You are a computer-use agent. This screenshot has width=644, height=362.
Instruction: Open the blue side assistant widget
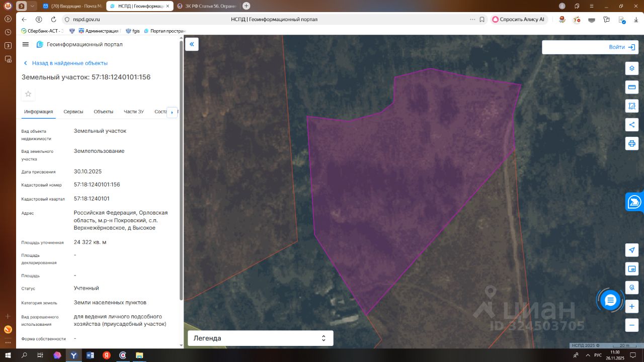(x=635, y=202)
